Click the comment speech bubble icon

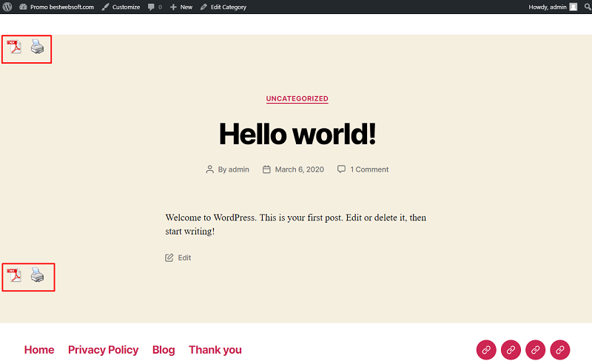pos(341,169)
